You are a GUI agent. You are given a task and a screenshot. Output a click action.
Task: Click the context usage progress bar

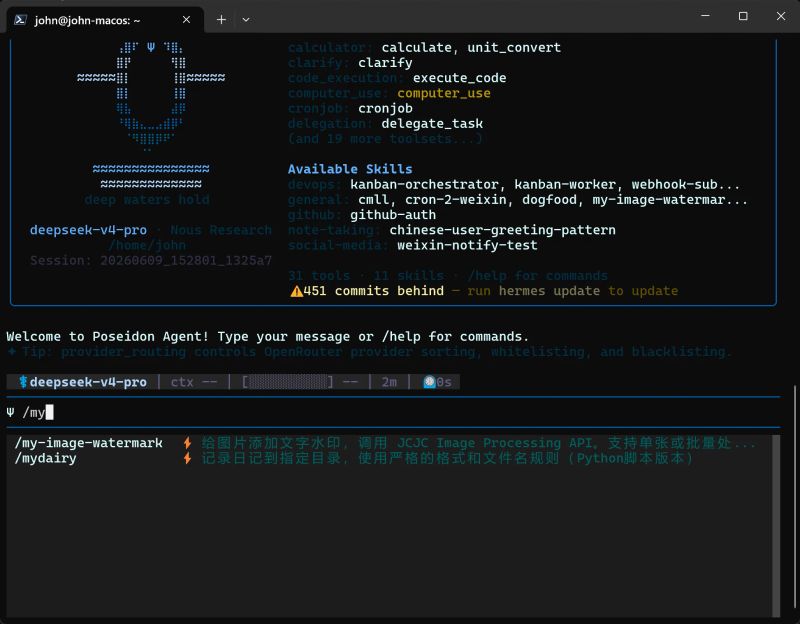click(x=288, y=382)
